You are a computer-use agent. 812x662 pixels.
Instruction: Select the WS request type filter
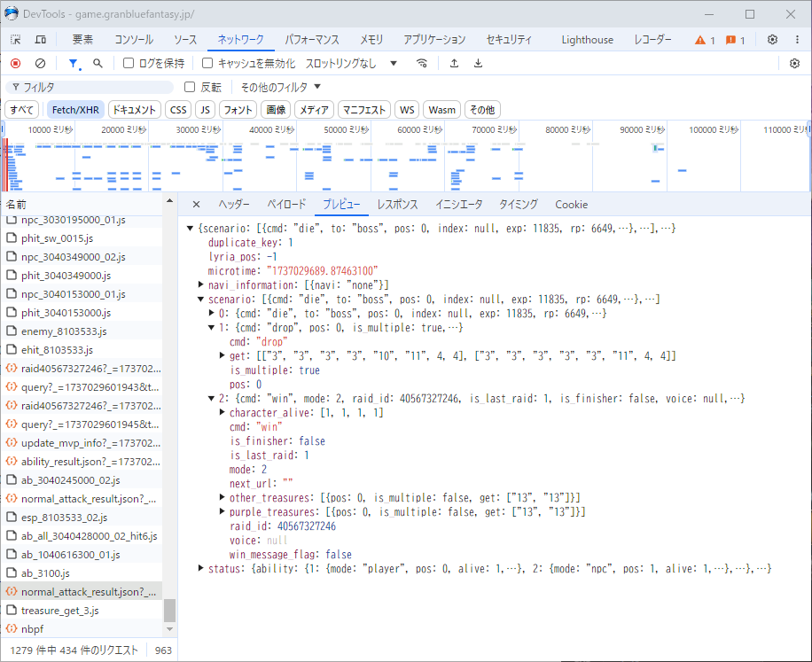click(x=407, y=110)
